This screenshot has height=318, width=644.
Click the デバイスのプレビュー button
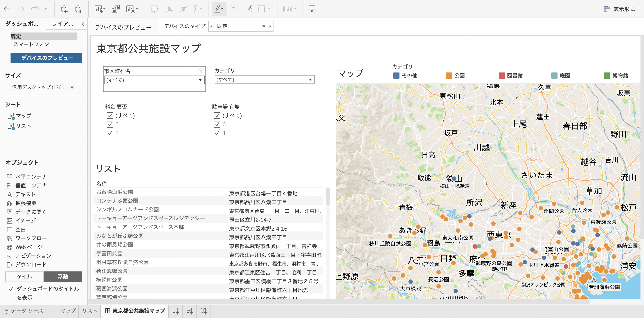46,58
